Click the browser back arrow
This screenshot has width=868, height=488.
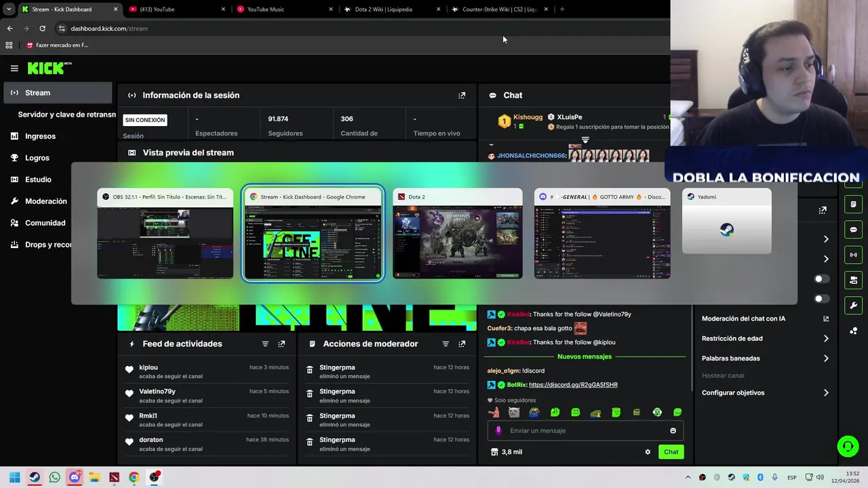point(9,28)
